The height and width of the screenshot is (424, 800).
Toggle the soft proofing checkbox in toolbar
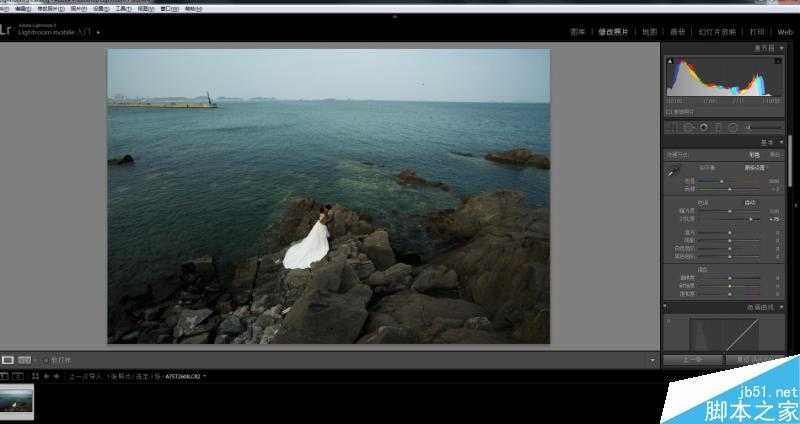coord(47,359)
